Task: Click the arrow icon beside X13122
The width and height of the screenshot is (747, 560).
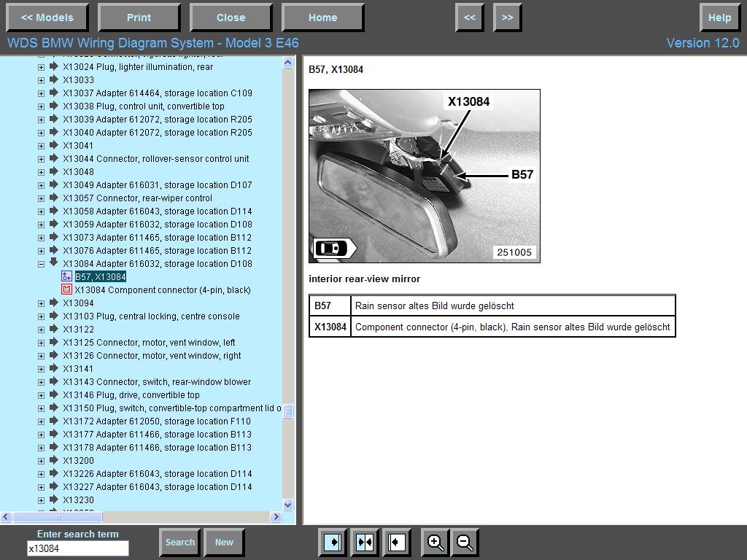Action: 54,329
